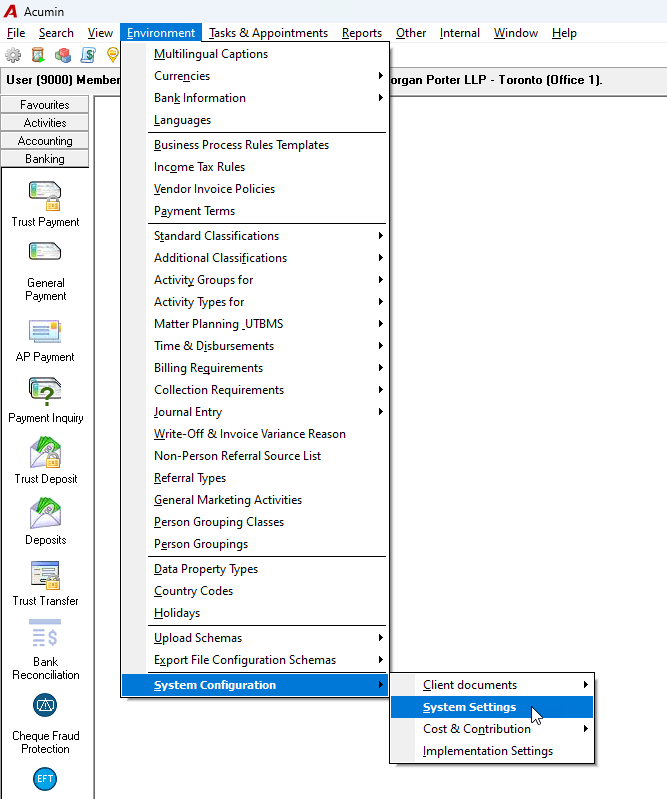Open Write-Off & Invoice Variance Reason
The image size is (667, 799).
click(x=255, y=434)
